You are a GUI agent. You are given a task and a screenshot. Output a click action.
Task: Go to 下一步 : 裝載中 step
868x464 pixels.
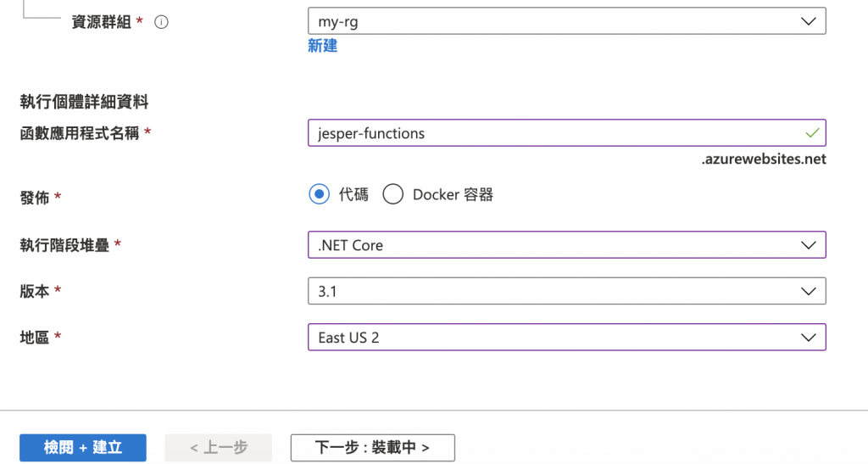(372, 447)
